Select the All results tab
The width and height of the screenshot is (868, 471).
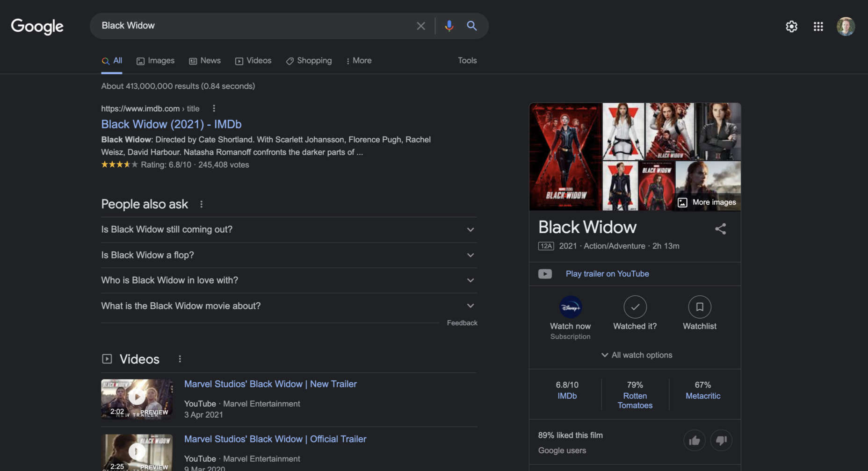[112, 61]
